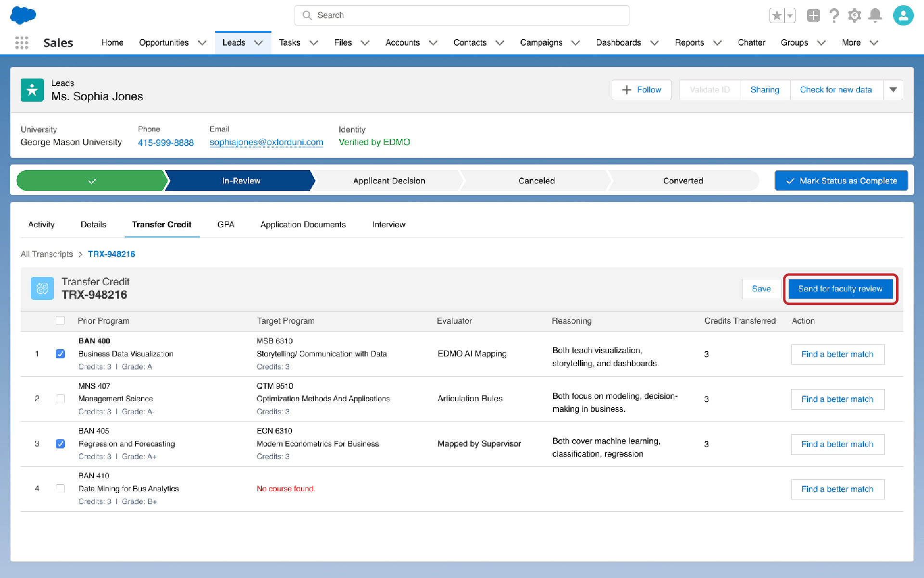Open the Favorites star icon
This screenshot has width=924, height=578.
click(x=777, y=15)
